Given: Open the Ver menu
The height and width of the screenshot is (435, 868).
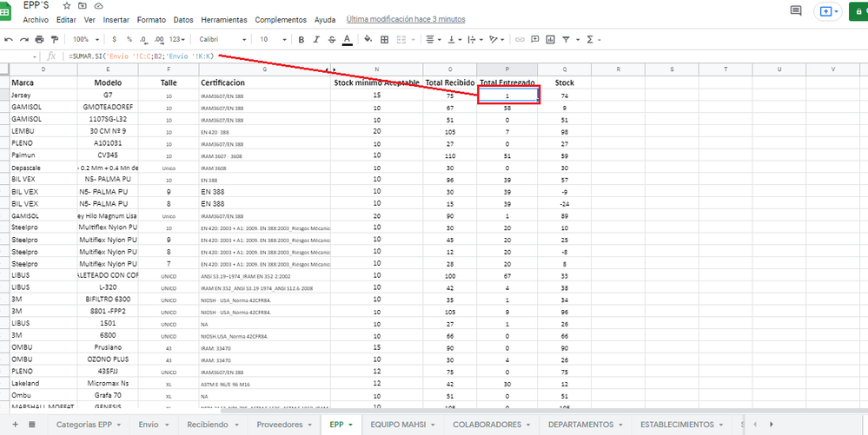Looking at the screenshot, I should (x=89, y=19).
